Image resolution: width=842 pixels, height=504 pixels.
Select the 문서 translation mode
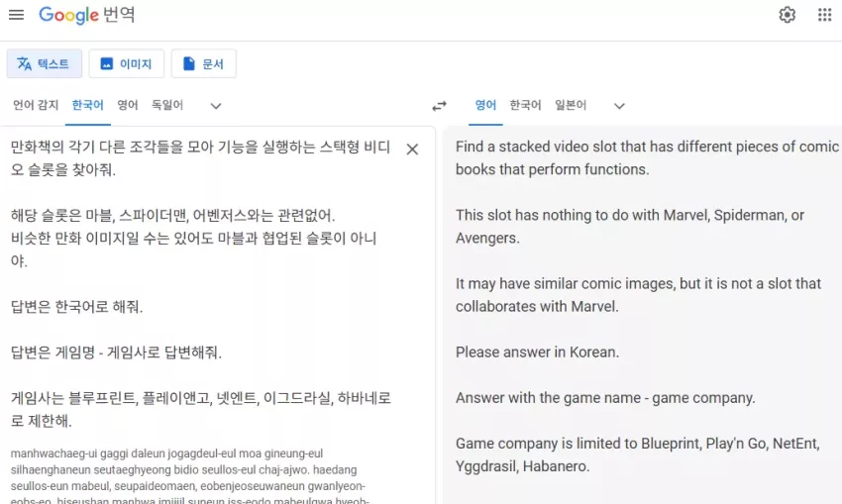coord(203,64)
